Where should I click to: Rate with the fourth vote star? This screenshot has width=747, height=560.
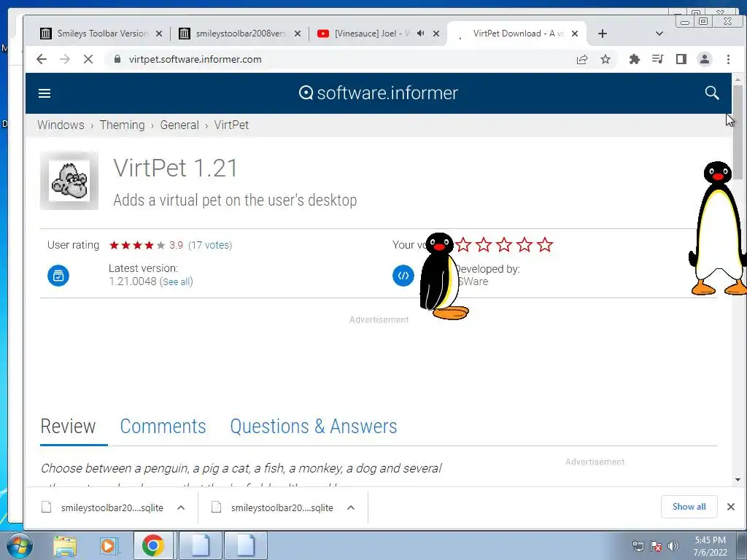pos(525,245)
